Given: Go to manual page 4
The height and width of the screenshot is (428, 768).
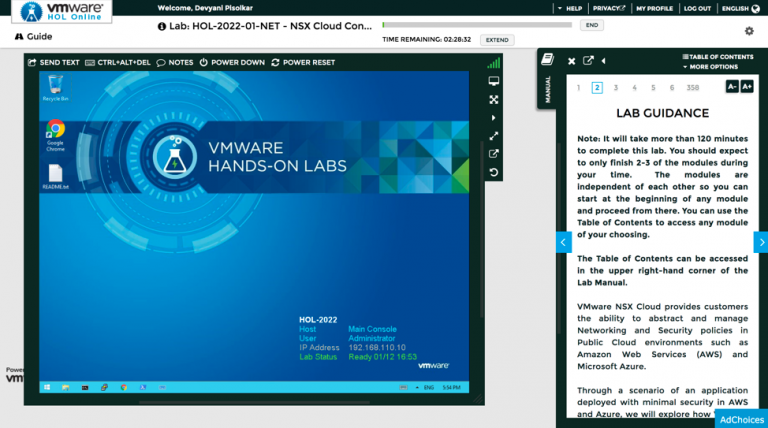Looking at the screenshot, I should coord(634,88).
